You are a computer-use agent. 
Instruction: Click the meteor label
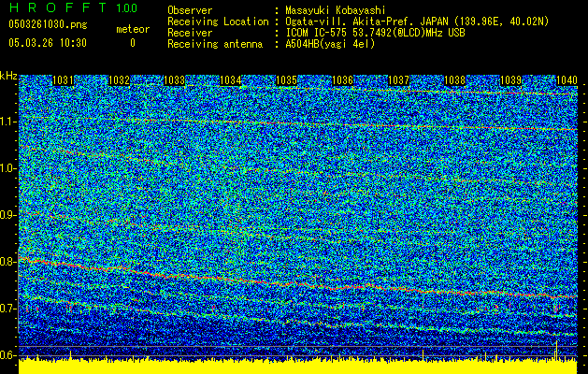(x=133, y=29)
